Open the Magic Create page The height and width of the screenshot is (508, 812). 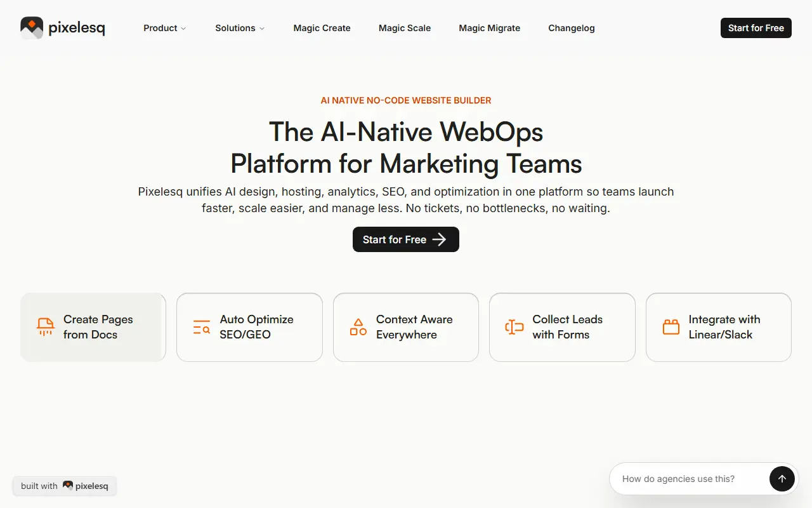tap(322, 28)
